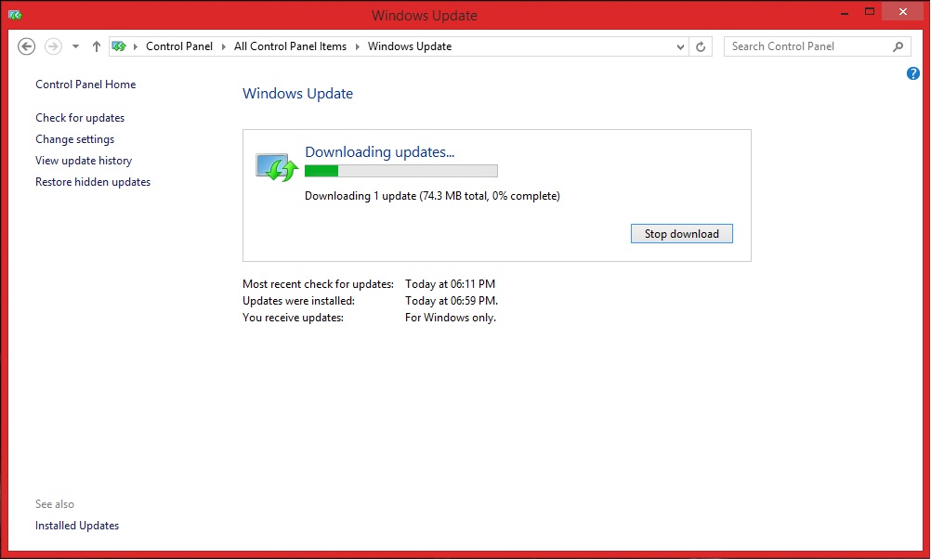Image resolution: width=931 pixels, height=560 pixels.
Task: Click the title bar Windows Update icon
Action: pos(15,15)
